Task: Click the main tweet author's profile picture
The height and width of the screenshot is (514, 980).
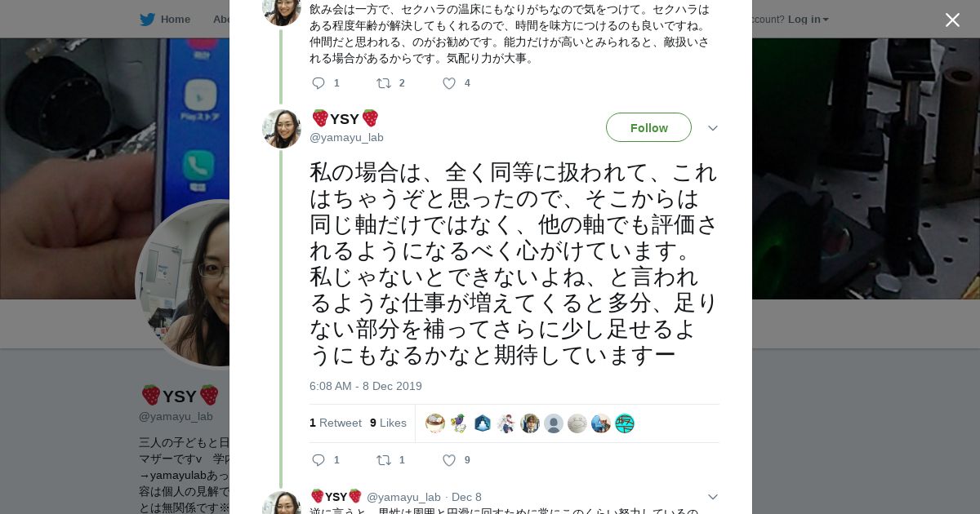Action: [x=282, y=129]
